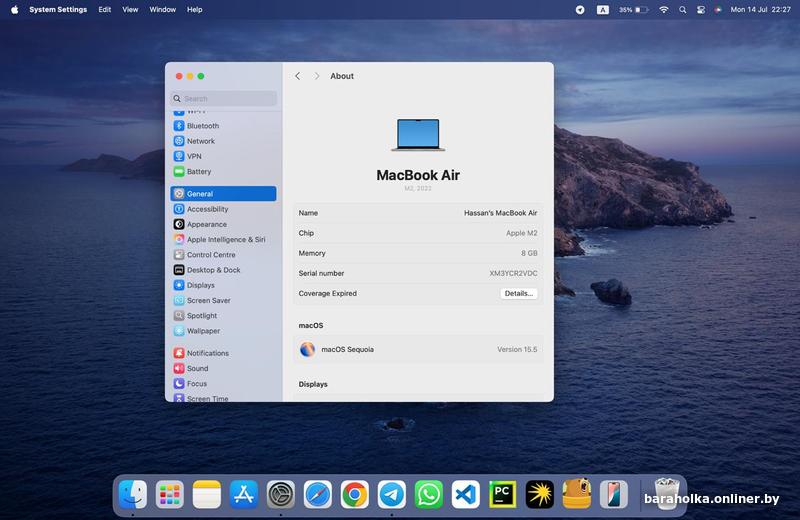Open the Trash in the Dock
Viewport: 800px width, 520px height.
coord(666,493)
